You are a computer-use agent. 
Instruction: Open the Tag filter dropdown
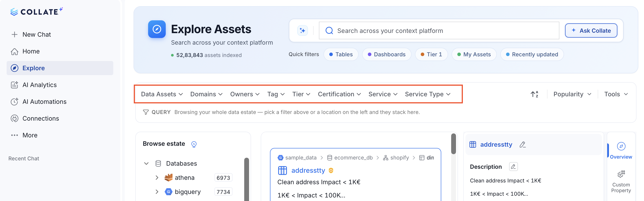tap(276, 94)
